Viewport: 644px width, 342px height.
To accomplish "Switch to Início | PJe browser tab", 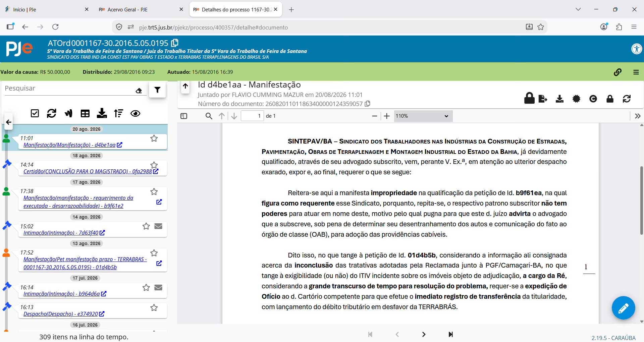I will (47, 9).
